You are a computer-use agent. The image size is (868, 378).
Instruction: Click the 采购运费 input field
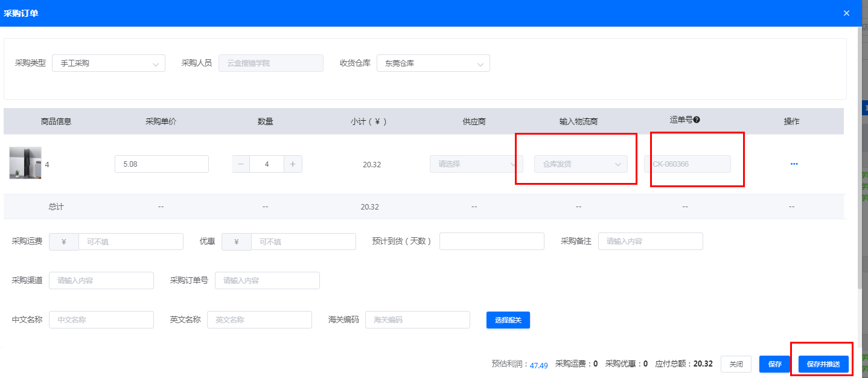[x=130, y=242]
